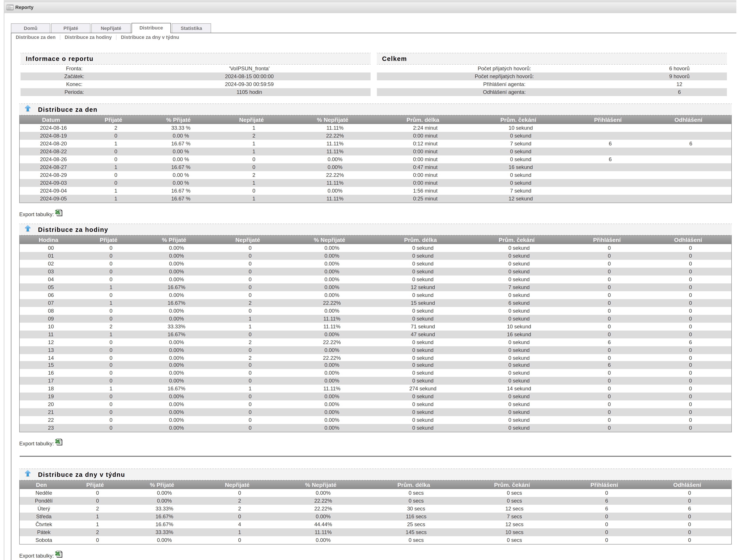Click the date 2024-08-27 row cell

click(x=54, y=167)
